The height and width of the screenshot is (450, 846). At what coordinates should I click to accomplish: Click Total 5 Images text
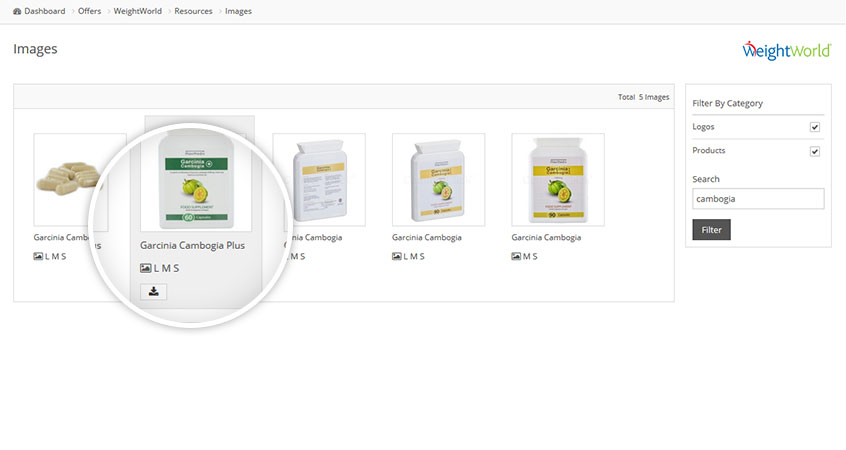pos(644,97)
